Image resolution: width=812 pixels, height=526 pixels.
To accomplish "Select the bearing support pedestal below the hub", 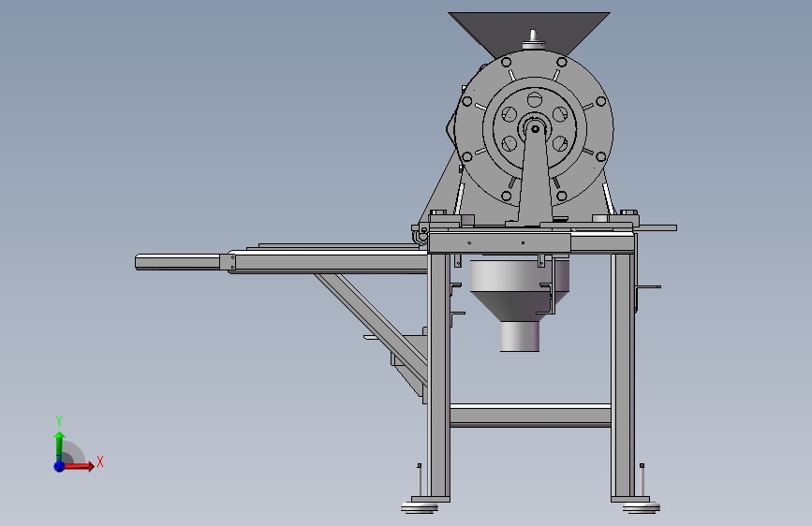I will point(535,179).
